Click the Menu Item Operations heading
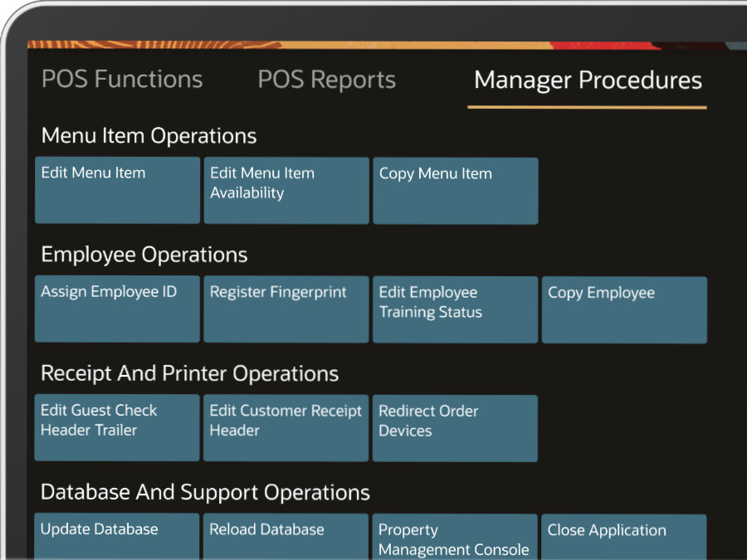The width and height of the screenshot is (747, 560). point(149,136)
